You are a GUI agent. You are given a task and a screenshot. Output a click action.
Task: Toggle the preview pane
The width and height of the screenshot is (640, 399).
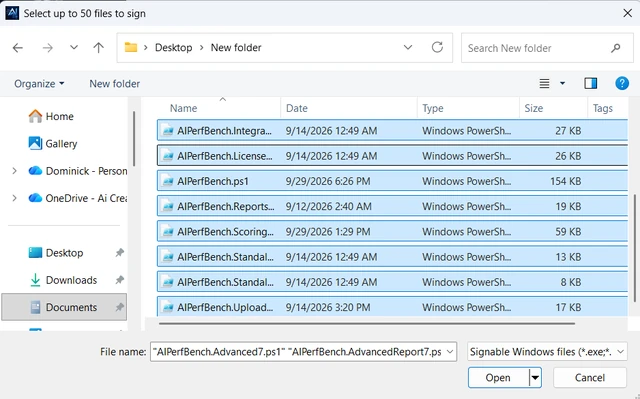tap(590, 84)
